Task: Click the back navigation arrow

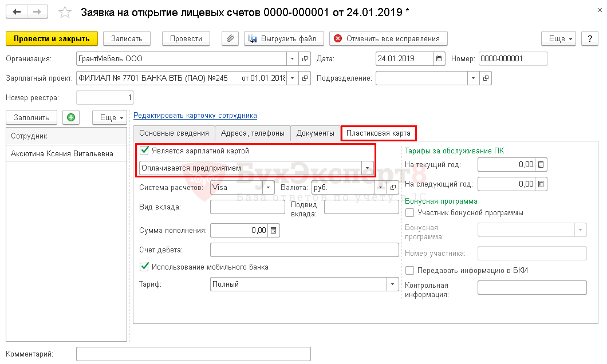Action: click(17, 12)
